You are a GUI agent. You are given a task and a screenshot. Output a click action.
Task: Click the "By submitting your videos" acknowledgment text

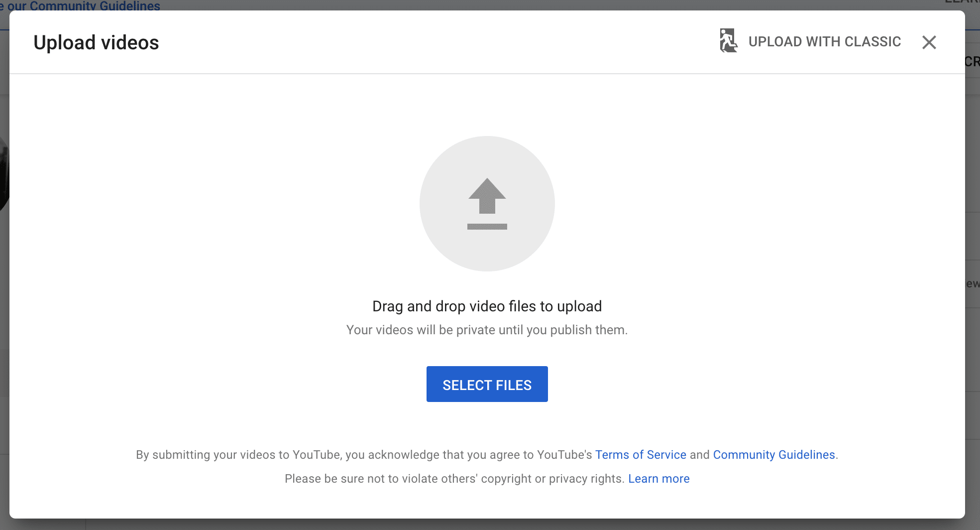click(x=363, y=455)
